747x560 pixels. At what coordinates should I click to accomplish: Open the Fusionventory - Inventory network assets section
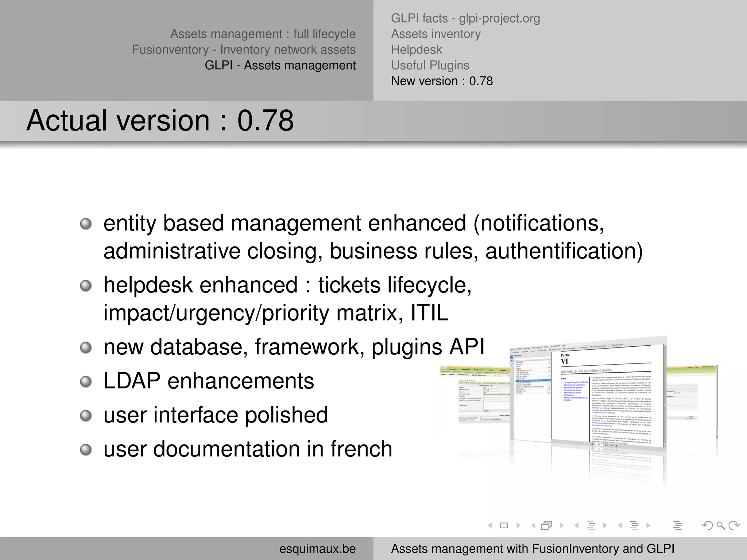[244, 50]
